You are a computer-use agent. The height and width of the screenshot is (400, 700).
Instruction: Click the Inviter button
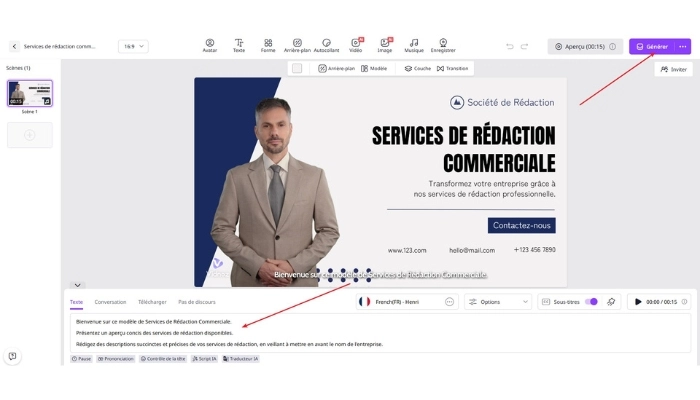tap(674, 69)
